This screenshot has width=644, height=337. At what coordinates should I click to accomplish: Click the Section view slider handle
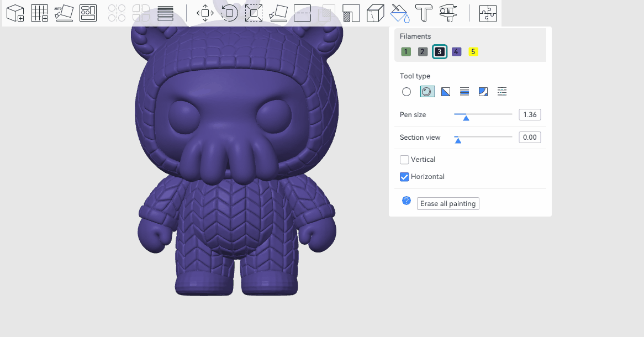(458, 140)
